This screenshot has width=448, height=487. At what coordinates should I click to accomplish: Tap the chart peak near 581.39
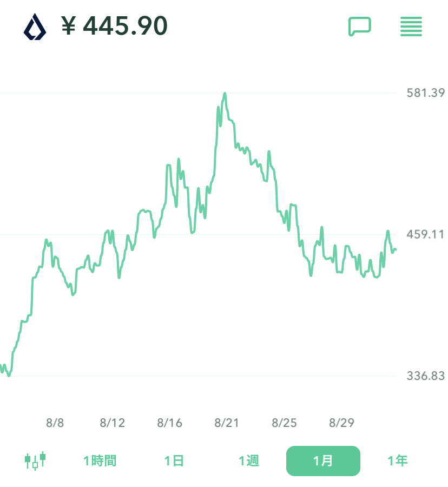225,94
